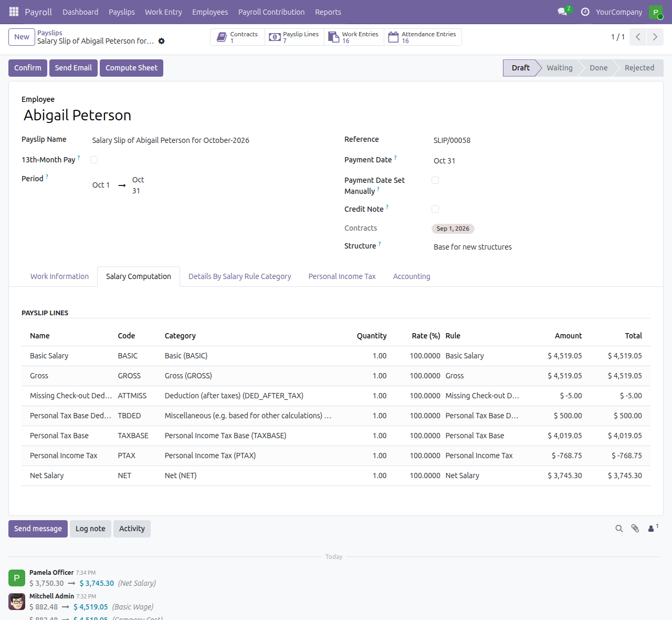Screen dimensions: 672x620
Task: Open the Payslips breadcrumb link
Action: pos(50,33)
